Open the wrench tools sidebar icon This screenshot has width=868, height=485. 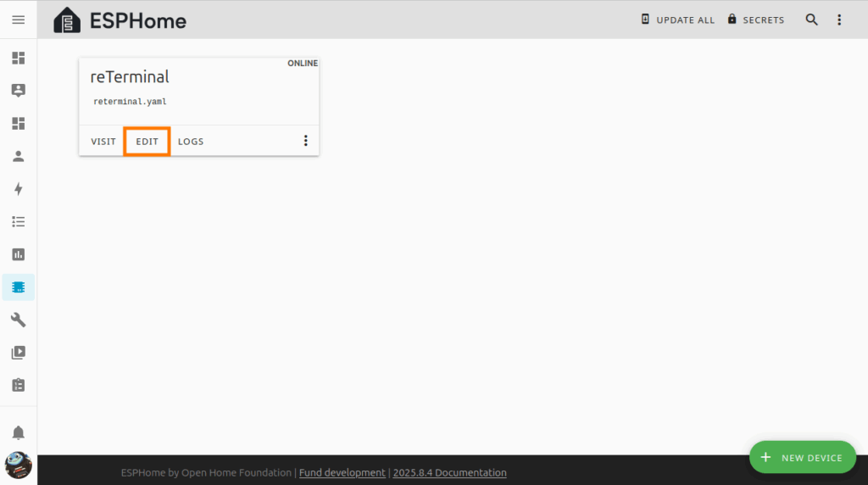[x=19, y=320]
